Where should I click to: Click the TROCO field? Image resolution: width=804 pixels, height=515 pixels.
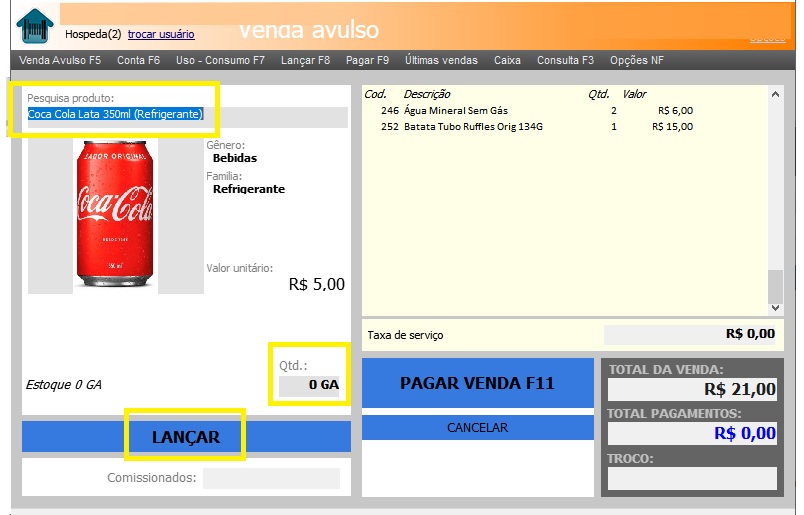692,479
